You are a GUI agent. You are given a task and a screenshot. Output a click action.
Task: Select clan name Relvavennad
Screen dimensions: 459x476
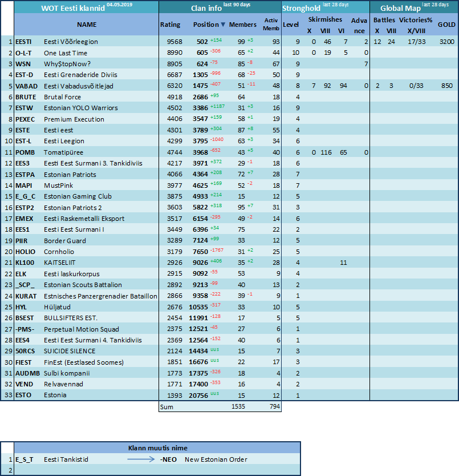[64, 384]
